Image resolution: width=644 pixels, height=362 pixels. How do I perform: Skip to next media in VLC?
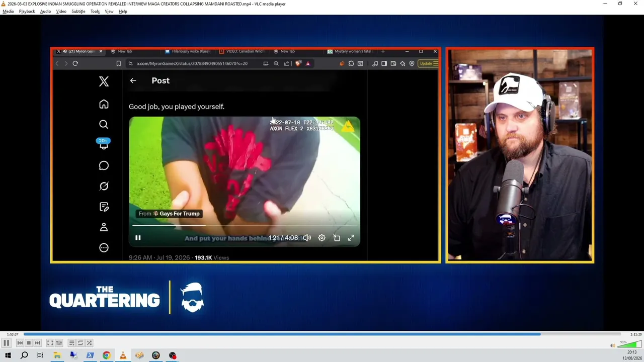pyautogui.click(x=37, y=343)
